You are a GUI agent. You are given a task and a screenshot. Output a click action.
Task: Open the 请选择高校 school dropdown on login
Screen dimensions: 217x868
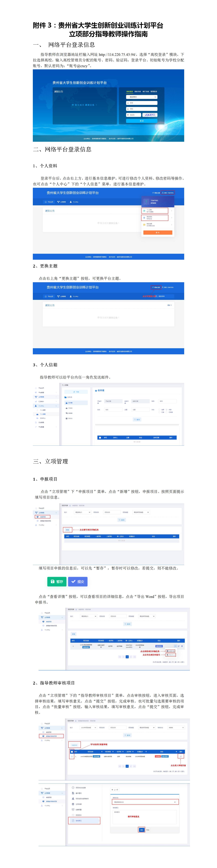pos(142,97)
